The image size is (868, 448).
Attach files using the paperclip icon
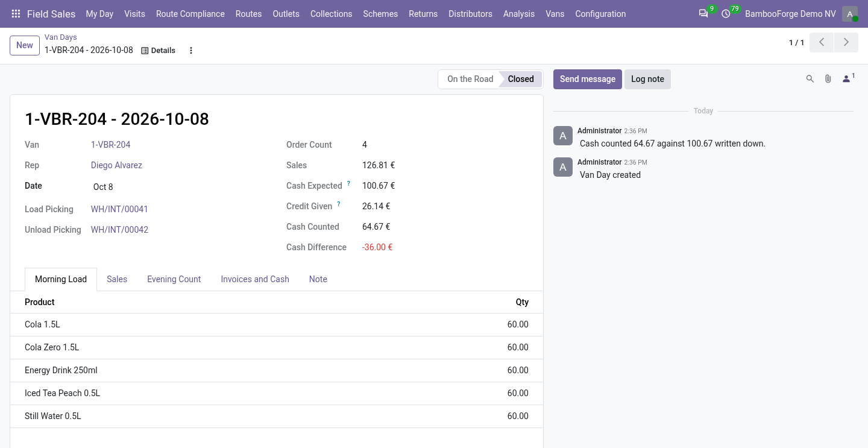click(x=828, y=79)
